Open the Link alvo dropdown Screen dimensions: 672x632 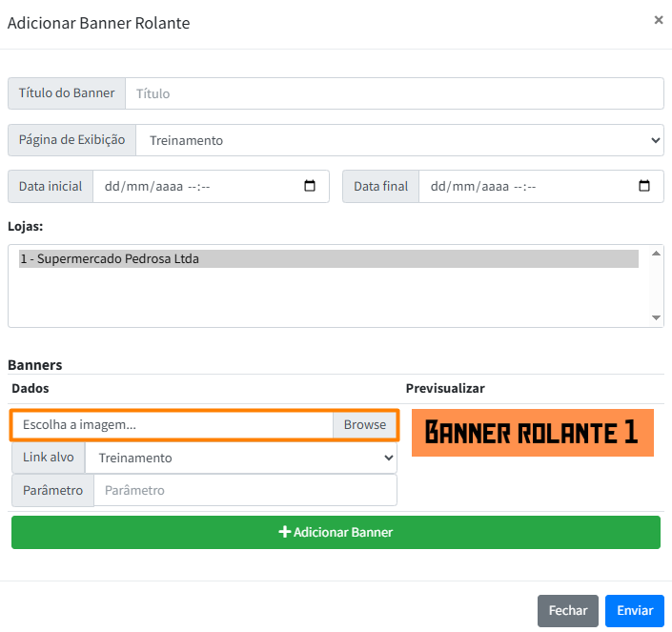pyautogui.click(x=240, y=459)
